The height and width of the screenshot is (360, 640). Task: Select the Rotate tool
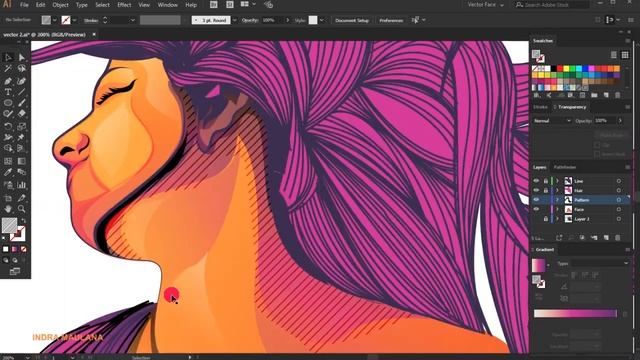(x=8, y=126)
